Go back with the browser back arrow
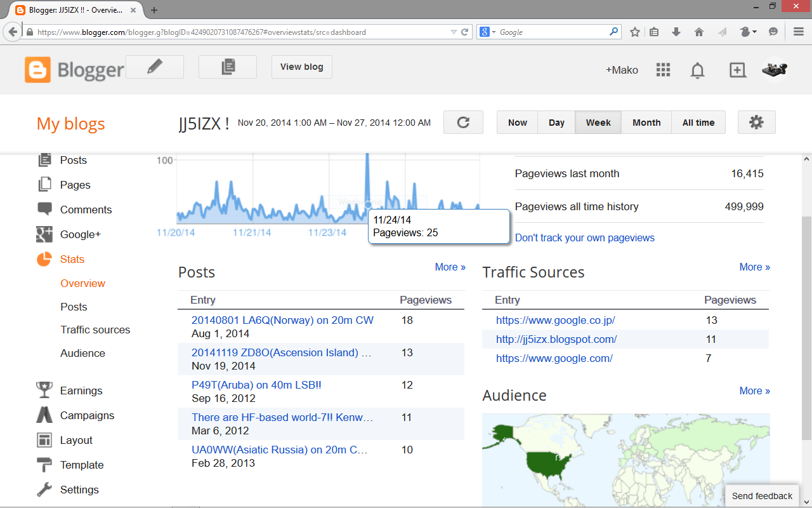This screenshot has width=812, height=508. click(13, 32)
